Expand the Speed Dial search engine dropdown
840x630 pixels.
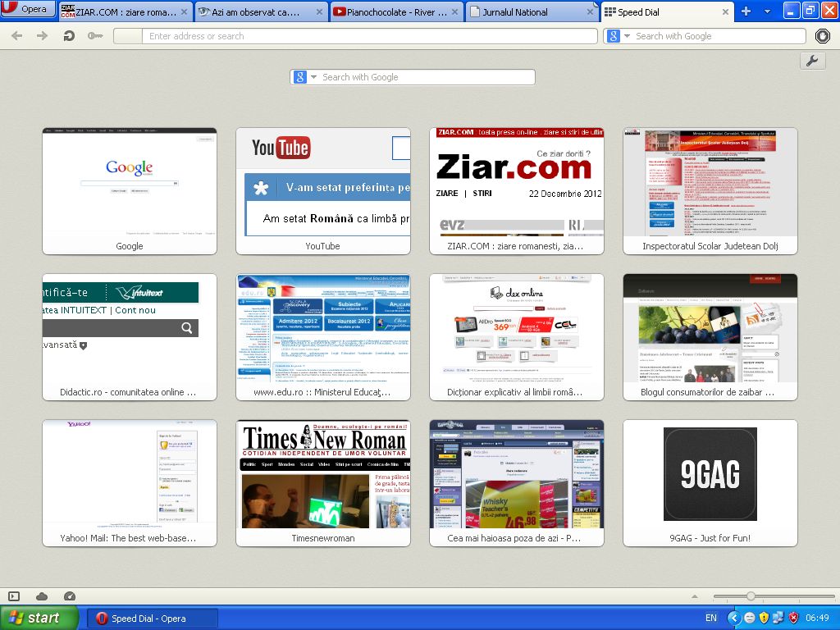(x=313, y=77)
